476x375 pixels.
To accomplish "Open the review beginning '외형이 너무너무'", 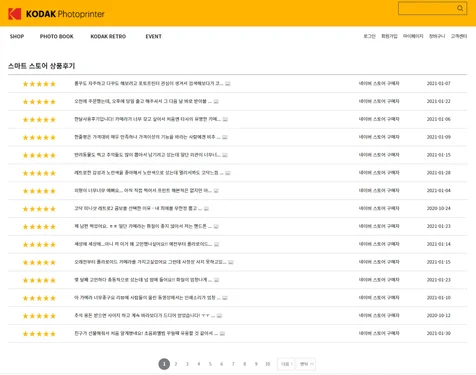I will pos(143,191).
